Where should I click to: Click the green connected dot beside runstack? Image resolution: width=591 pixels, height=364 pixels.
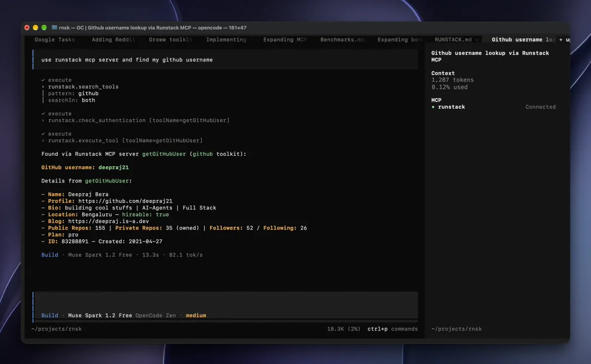(433, 107)
